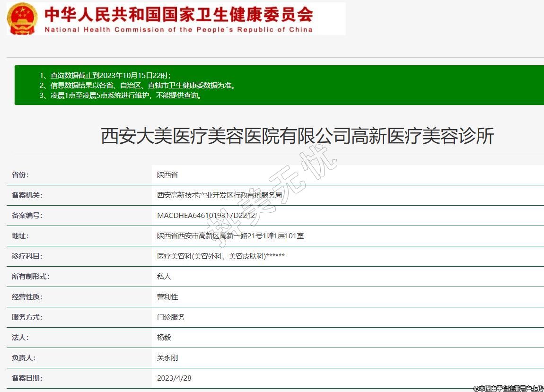This screenshot has height=392, width=544.
Task: Click the notice line about 系统进行维护
Action: 126,95
